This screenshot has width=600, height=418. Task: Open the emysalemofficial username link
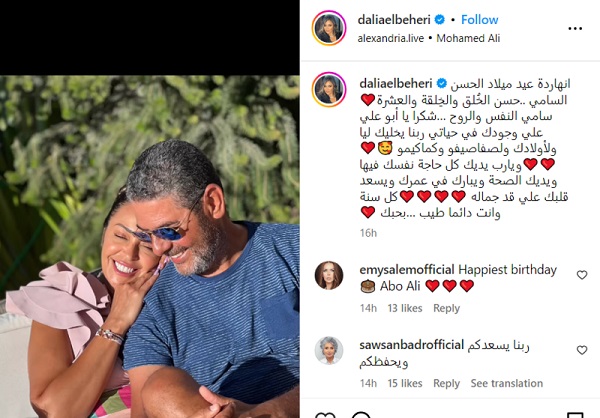pyautogui.click(x=407, y=269)
